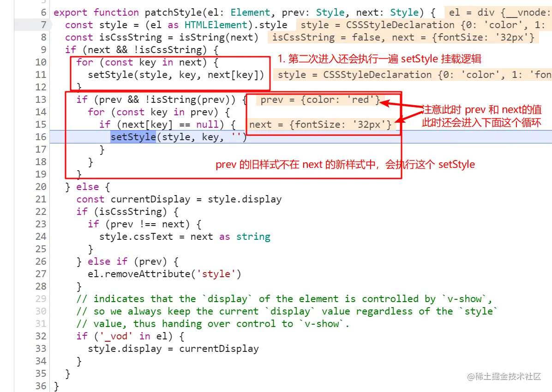
Task: Click line number 24 in the gutter
Action: [41, 237]
